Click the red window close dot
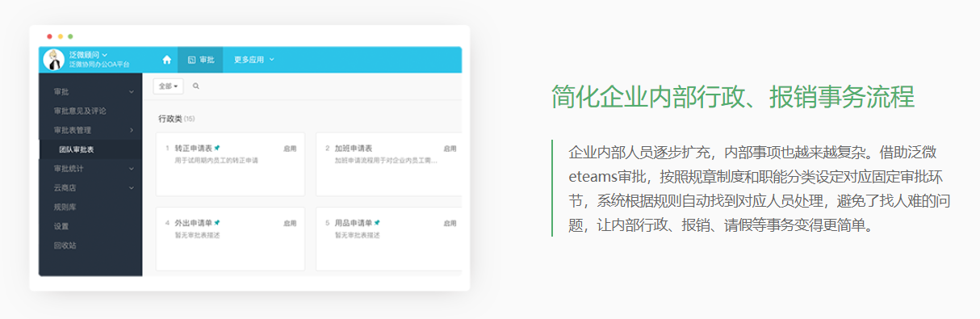 (49, 36)
